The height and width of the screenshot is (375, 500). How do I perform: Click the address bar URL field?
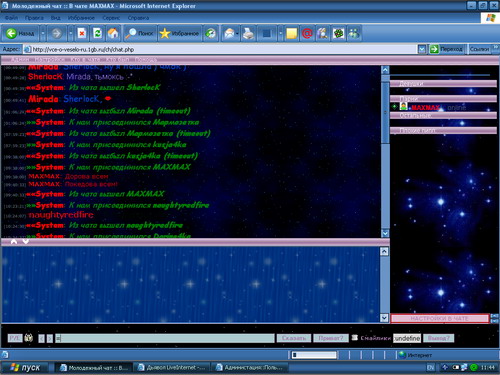tap(220, 49)
